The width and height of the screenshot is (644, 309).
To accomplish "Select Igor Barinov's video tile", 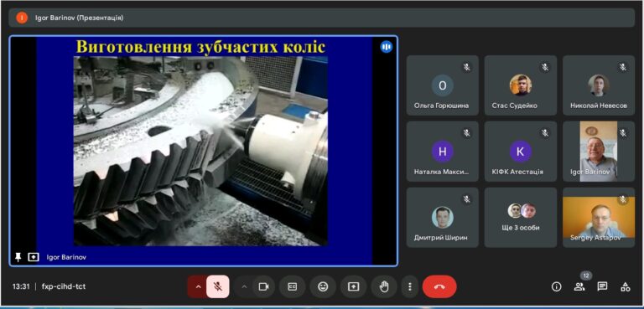I will point(599,152).
